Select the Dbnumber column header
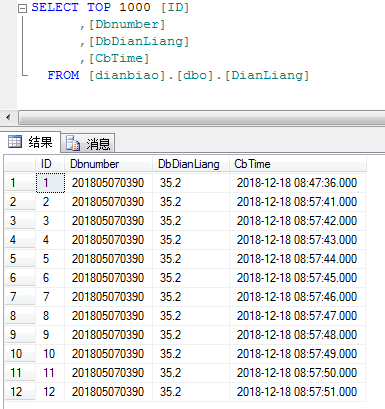 108,164
